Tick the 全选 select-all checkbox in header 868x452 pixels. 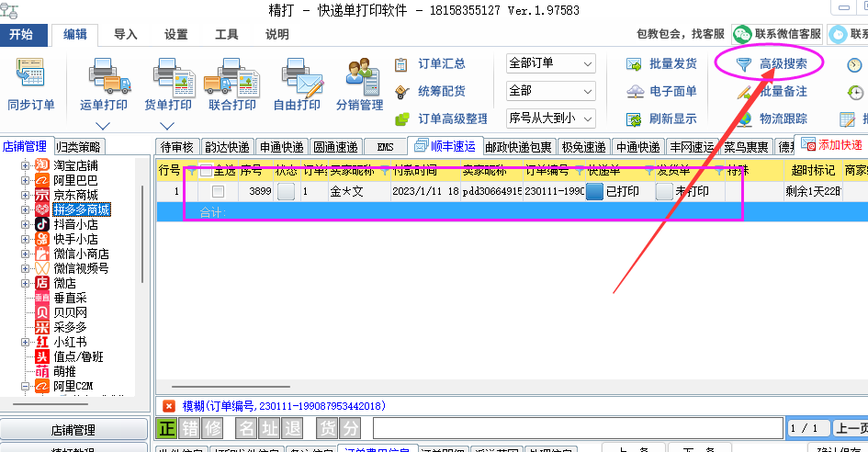tap(206, 170)
